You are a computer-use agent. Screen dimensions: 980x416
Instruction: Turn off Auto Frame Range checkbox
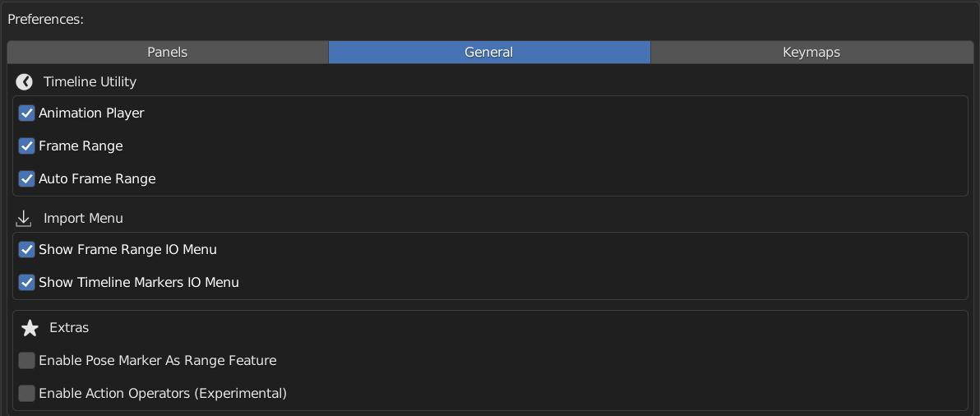[x=26, y=178]
